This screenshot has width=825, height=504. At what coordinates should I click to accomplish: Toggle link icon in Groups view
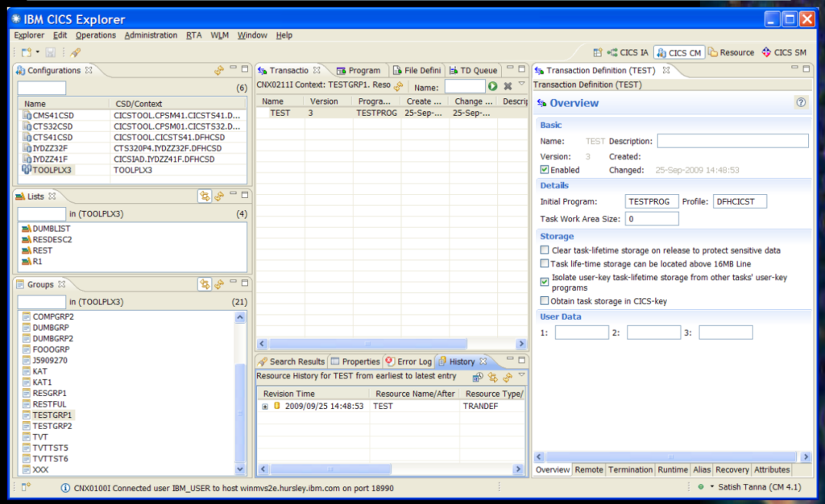(x=205, y=284)
